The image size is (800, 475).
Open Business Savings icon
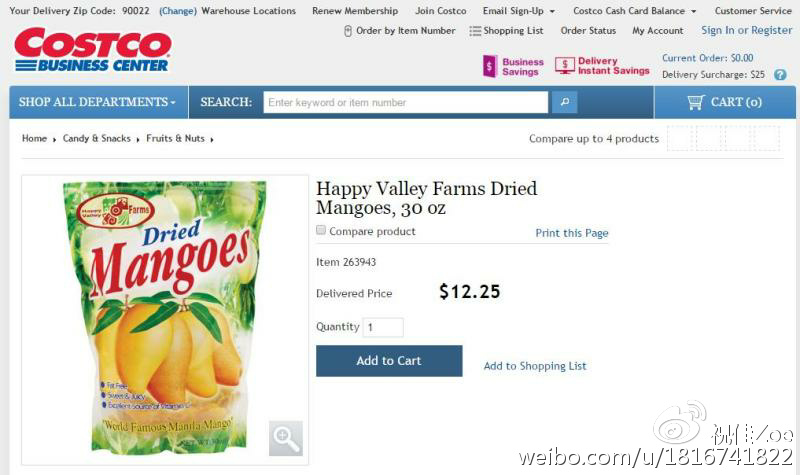pos(489,66)
